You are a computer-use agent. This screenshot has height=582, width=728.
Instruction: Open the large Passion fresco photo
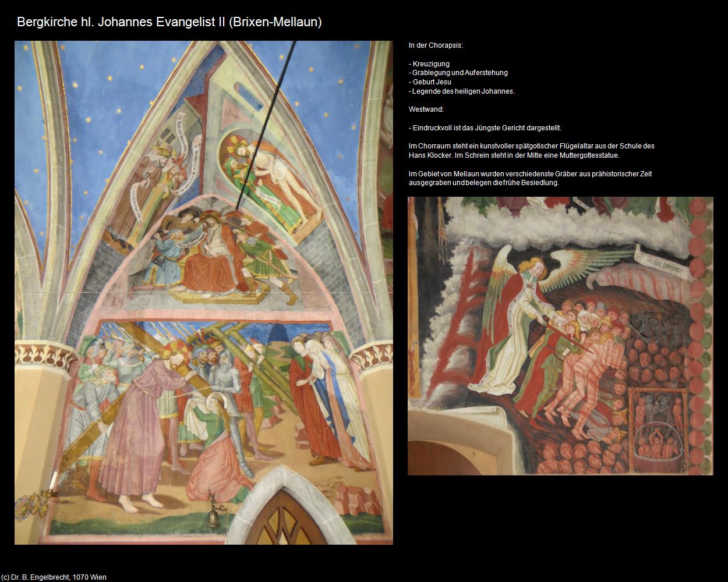204,293
